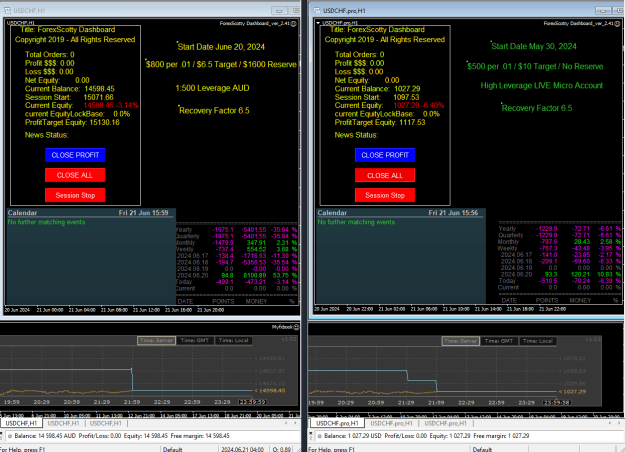This screenshot has width=625, height=452.
Task: Click 'Recovery Factor 6.5' in right window
Action: click(x=537, y=108)
